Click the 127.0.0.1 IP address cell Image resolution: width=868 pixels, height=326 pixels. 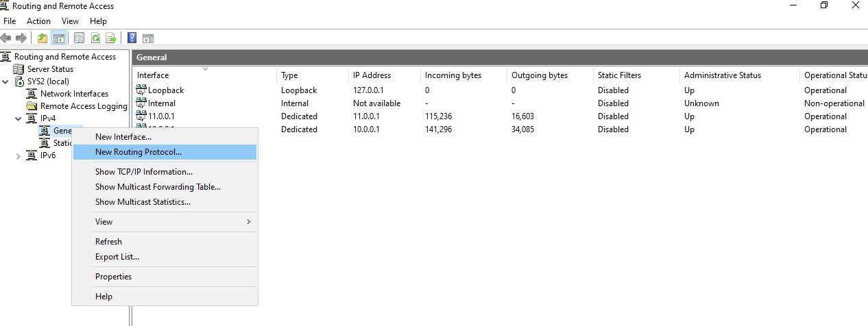371,90
